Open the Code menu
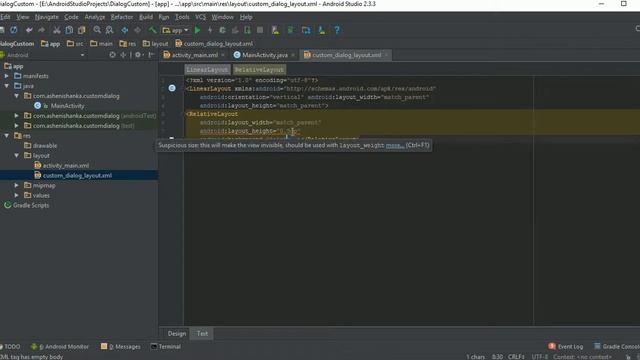The image size is (640, 360). 71,17
